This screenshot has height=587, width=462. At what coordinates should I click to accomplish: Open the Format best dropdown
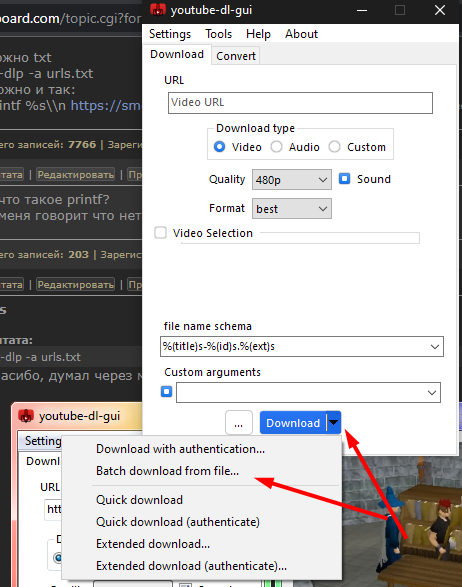click(x=292, y=209)
